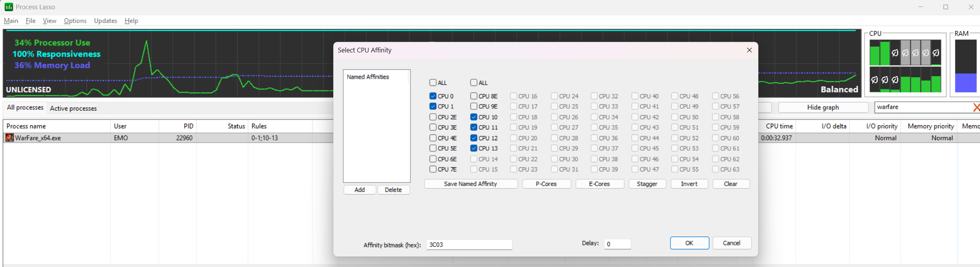
Task: Uncheck the CPU 10 checkbox
Action: coord(474,117)
